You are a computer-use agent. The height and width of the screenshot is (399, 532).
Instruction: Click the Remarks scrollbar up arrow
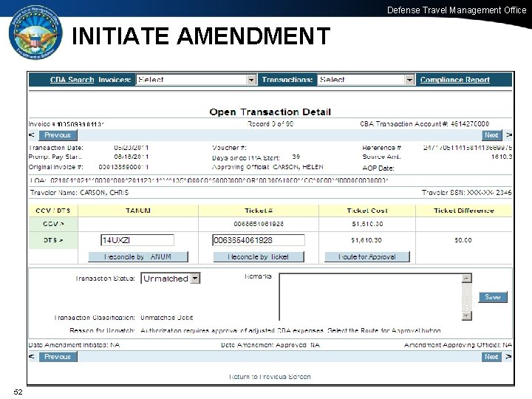point(467,279)
